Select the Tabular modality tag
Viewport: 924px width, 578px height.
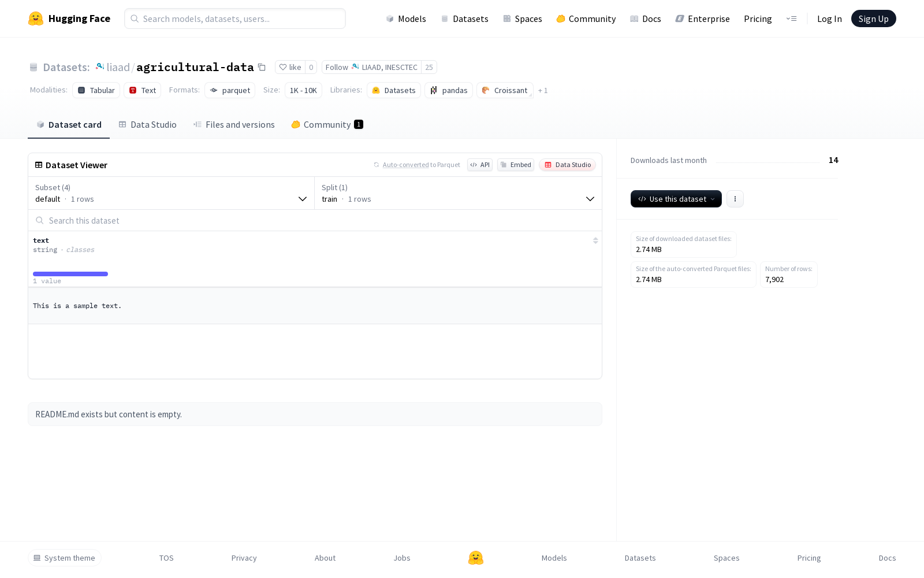96,90
